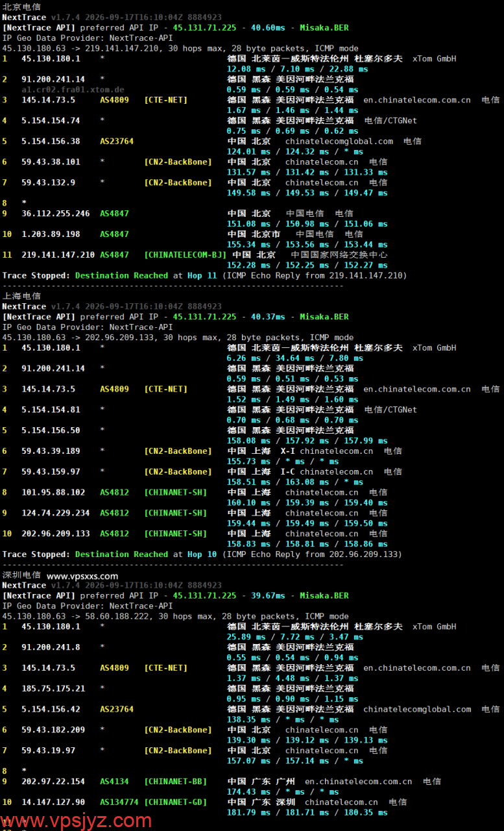Click the [CHINATELECOM-BJ] network tag

186,255
